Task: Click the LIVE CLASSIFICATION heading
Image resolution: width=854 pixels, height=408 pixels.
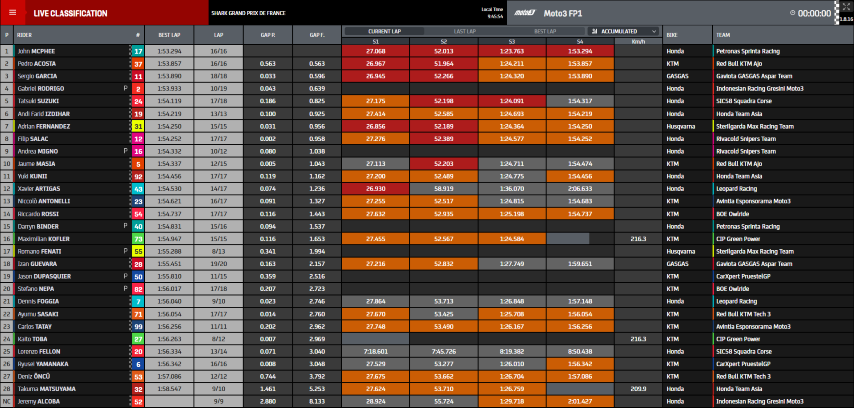Action: click(70, 14)
